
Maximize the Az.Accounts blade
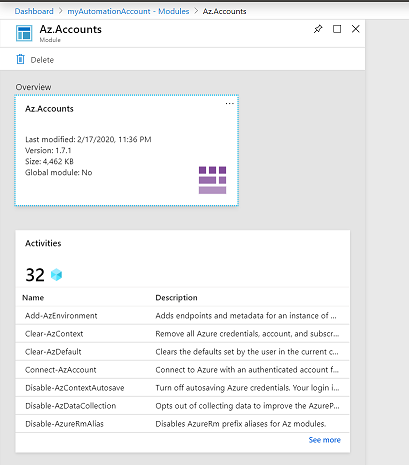point(337,29)
